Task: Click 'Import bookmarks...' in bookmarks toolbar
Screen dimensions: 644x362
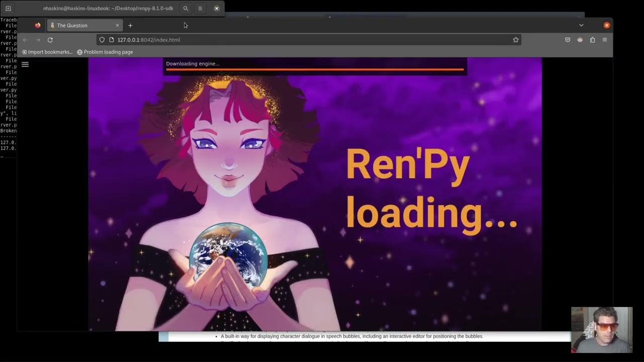Action: [47, 52]
